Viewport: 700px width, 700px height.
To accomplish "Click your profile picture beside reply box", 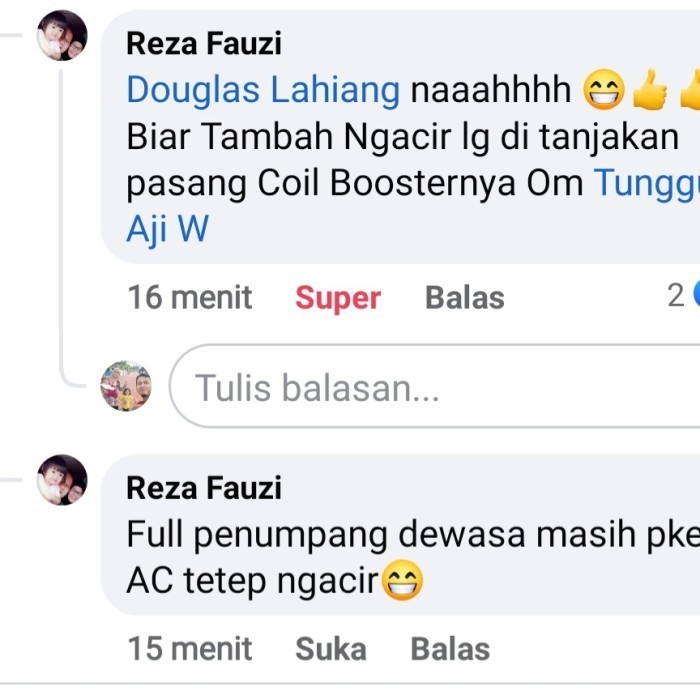I will [x=126, y=386].
